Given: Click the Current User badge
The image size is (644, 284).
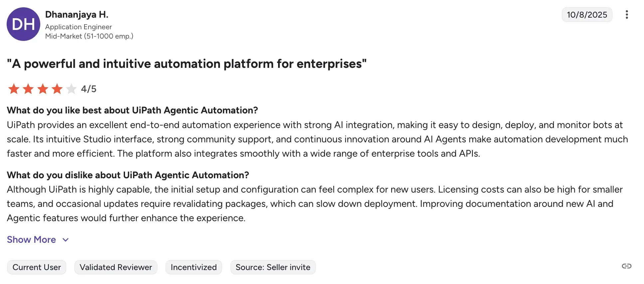Looking at the screenshot, I should click(37, 267).
